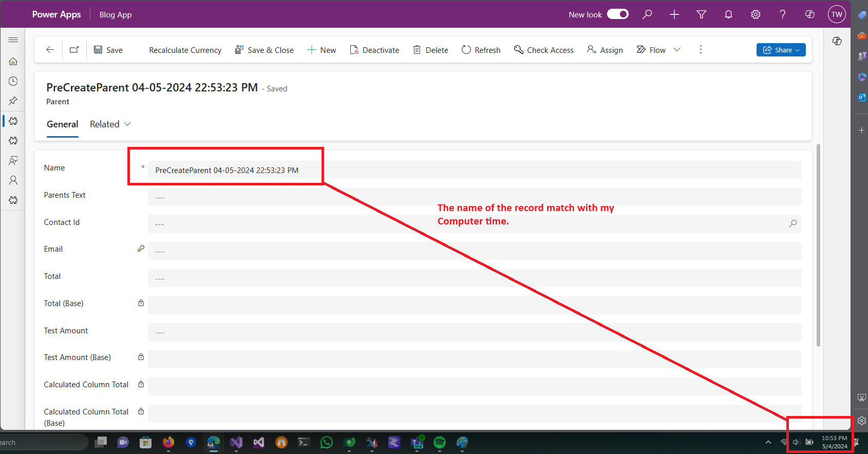Image resolution: width=868 pixels, height=454 pixels.
Task: Open WhatsApp from the taskbar
Action: pos(327,442)
